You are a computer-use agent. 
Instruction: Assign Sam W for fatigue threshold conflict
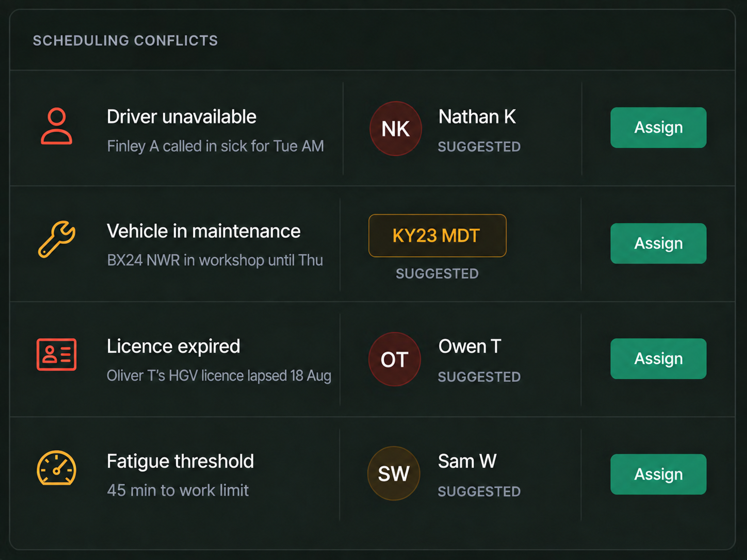tap(658, 474)
